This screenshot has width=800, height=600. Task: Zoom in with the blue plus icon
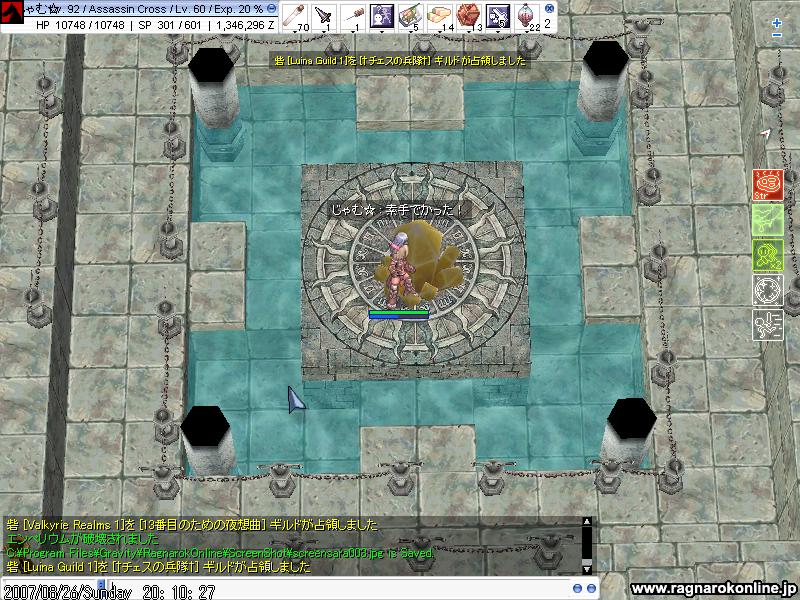click(x=777, y=23)
